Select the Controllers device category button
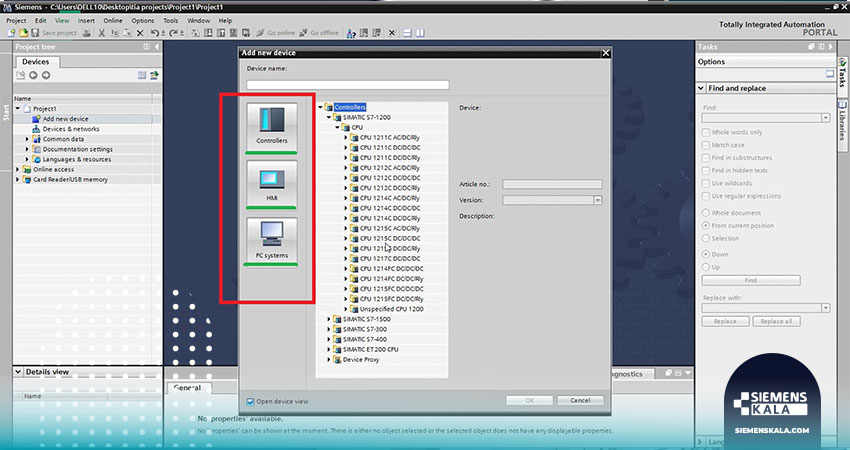850x450 pixels. point(272,126)
